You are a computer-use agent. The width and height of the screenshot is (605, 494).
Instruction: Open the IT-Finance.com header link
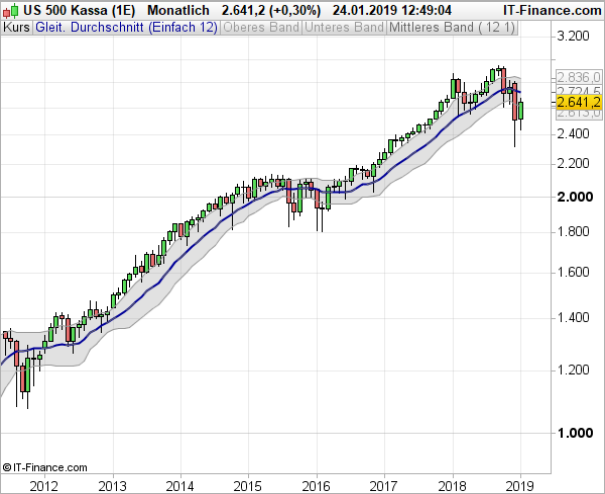click(x=552, y=10)
